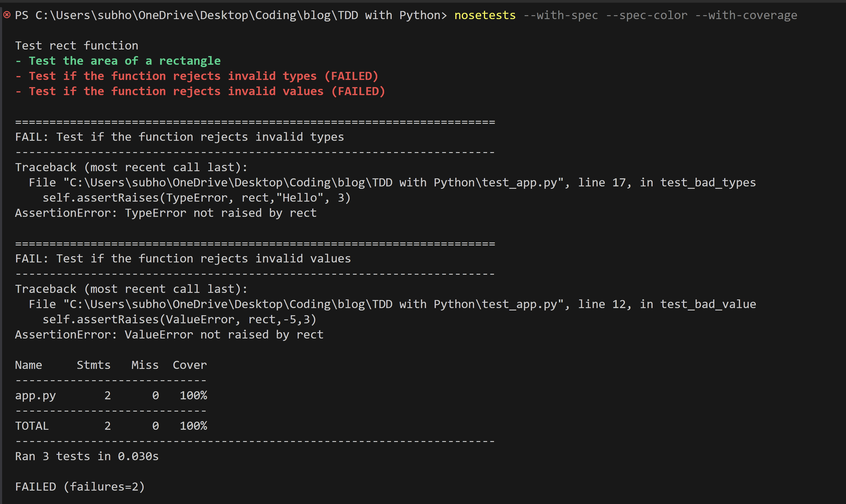Click the --spec-color flag
The width and height of the screenshot is (846, 504).
coord(647,15)
